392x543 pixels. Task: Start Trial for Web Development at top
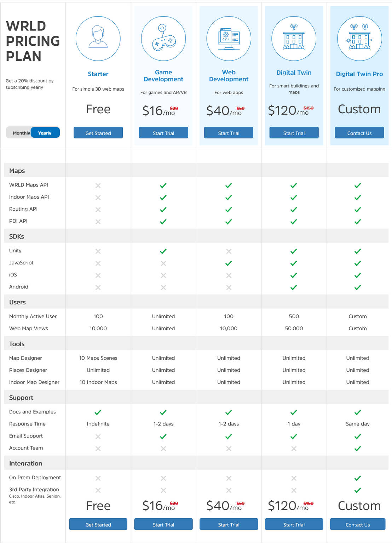pyautogui.click(x=229, y=133)
